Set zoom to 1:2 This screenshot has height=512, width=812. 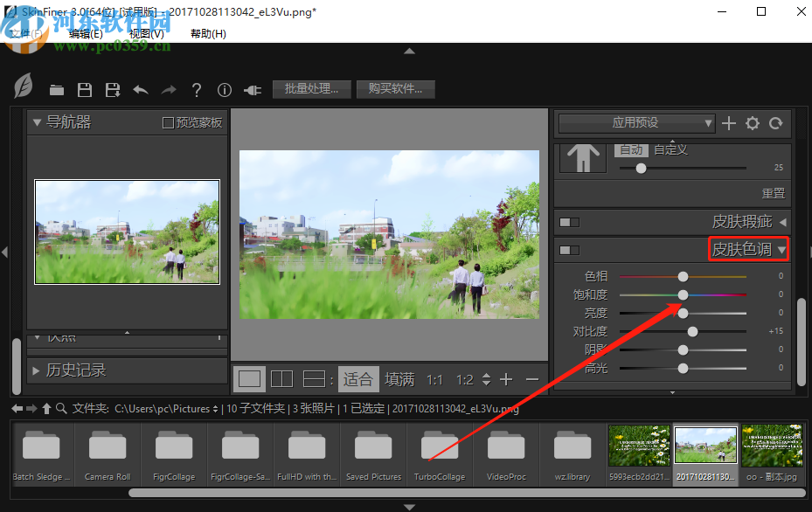coord(464,380)
